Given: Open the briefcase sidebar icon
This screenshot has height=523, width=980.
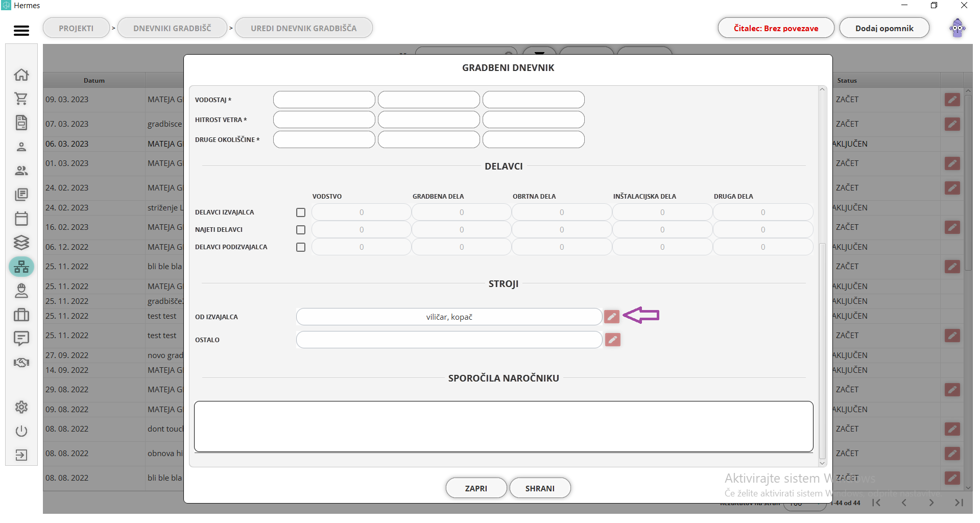Looking at the screenshot, I should tap(21, 315).
